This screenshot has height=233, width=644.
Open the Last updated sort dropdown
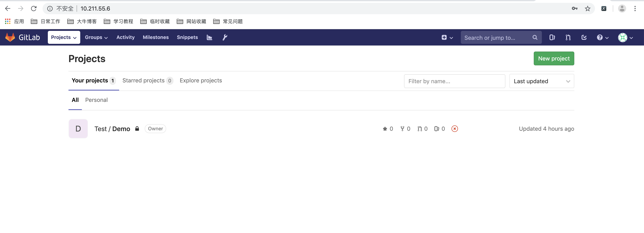(541, 81)
